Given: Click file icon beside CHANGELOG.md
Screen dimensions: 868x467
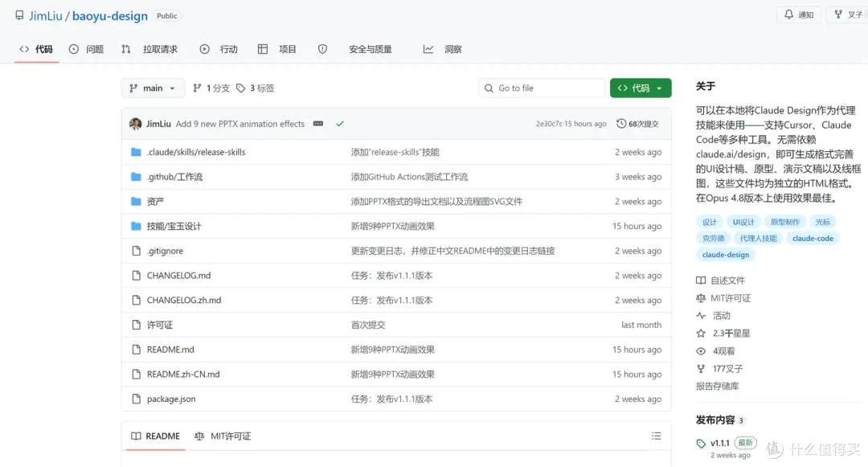Looking at the screenshot, I should click(136, 276).
